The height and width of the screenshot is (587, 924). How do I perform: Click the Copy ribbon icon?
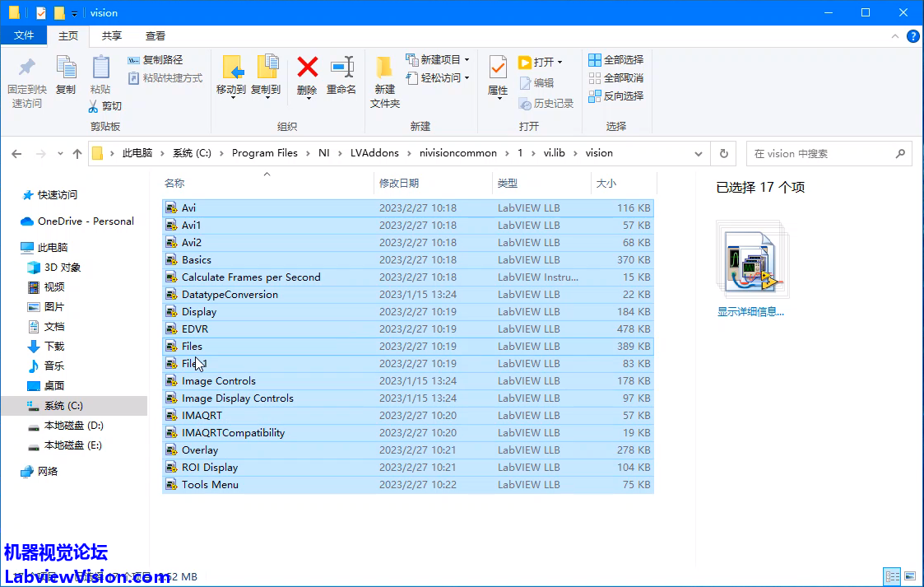tap(65, 68)
